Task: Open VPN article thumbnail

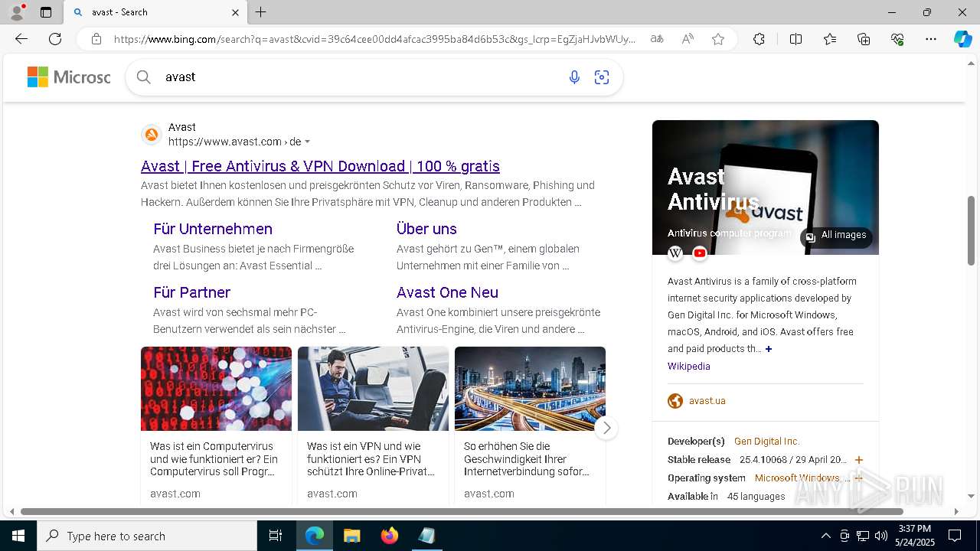Action: [x=373, y=389]
